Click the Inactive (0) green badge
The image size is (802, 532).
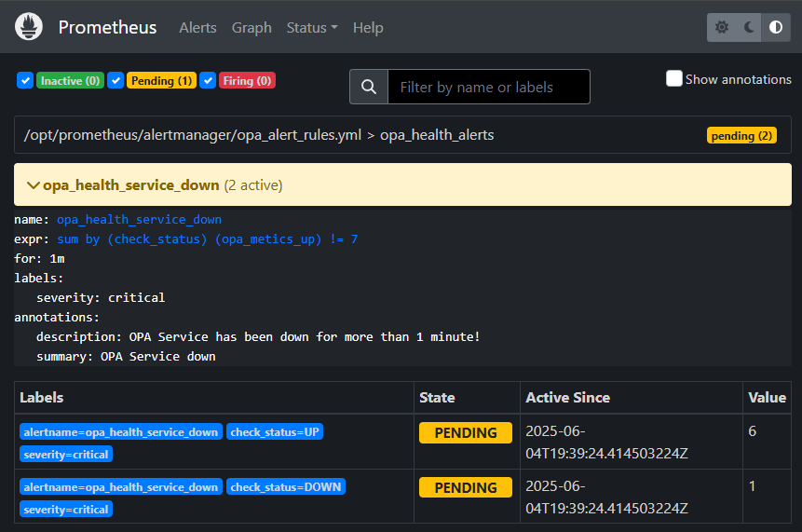70,80
